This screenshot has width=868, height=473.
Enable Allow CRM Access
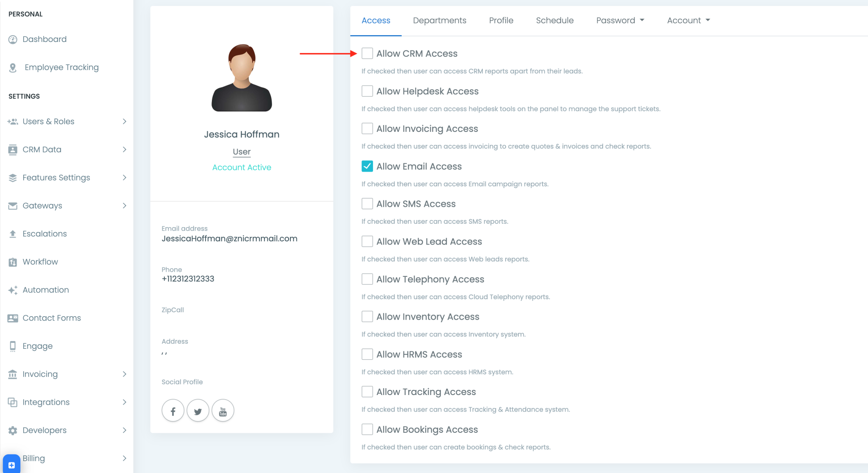coord(367,53)
